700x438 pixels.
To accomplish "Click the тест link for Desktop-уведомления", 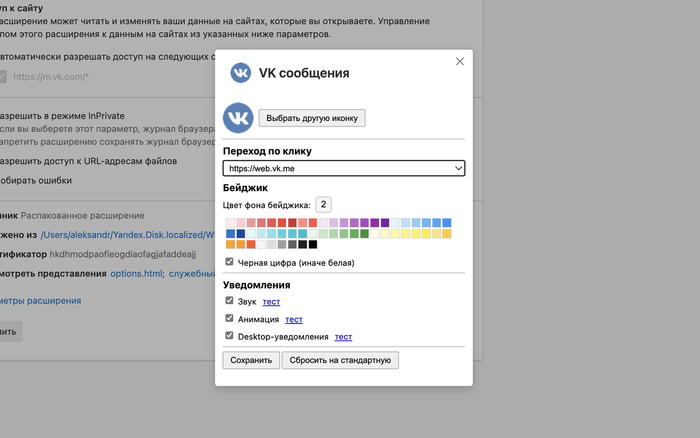I will click(x=343, y=337).
